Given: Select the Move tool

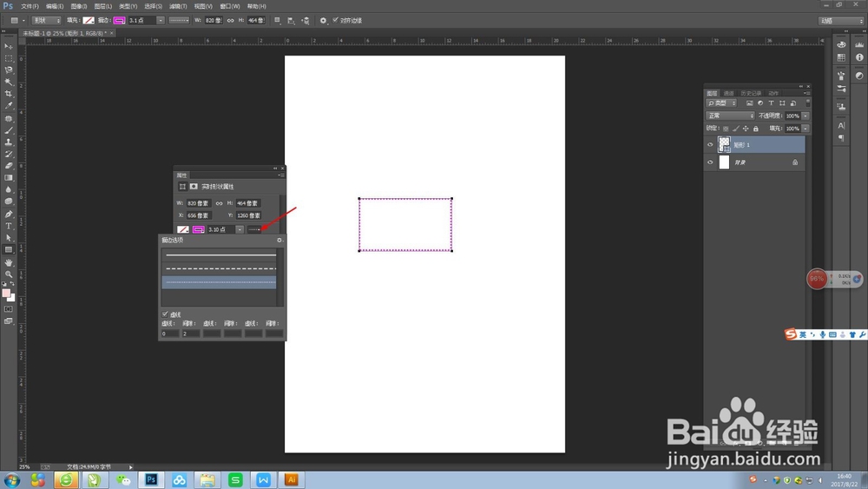Looking at the screenshot, I should pos(9,47).
